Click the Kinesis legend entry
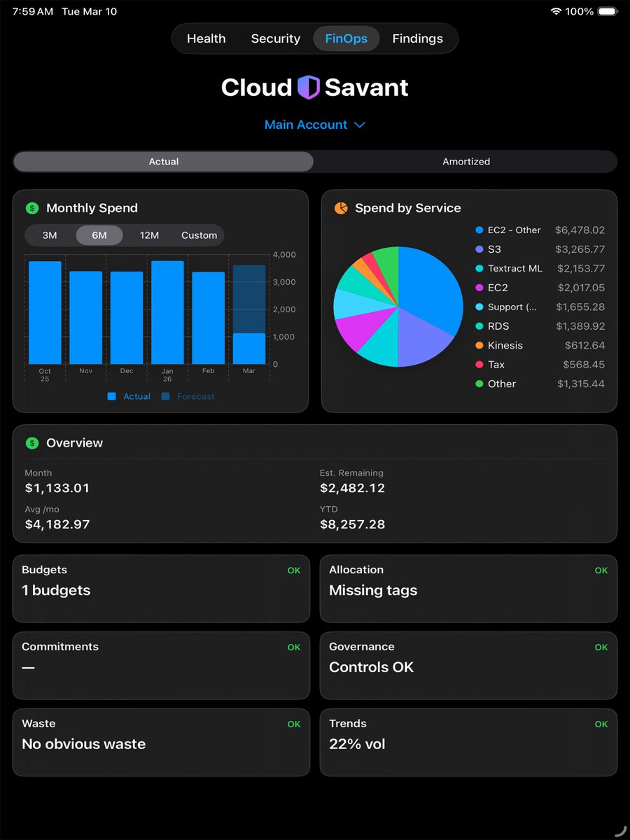Image resolution: width=630 pixels, height=840 pixels. point(540,345)
